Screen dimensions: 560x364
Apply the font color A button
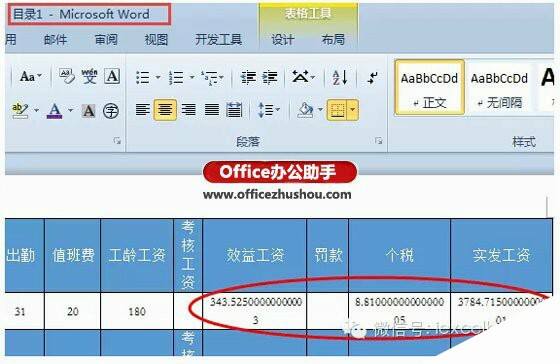click(55, 111)
